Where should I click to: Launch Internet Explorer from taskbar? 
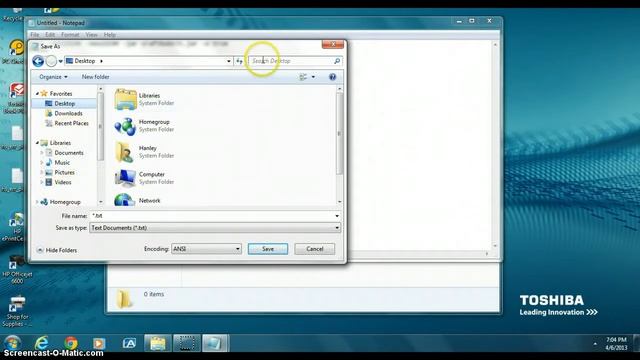[x=41, y=343]
